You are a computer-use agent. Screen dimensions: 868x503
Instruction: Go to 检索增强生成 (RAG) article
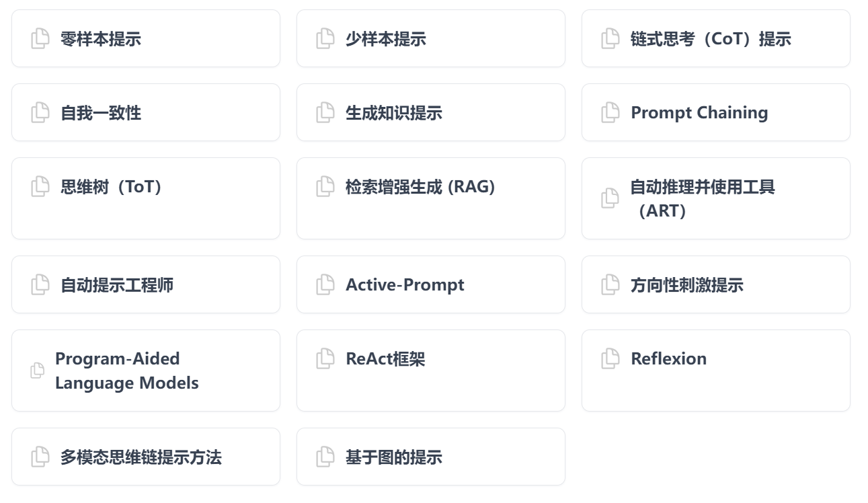click(420, 187)
